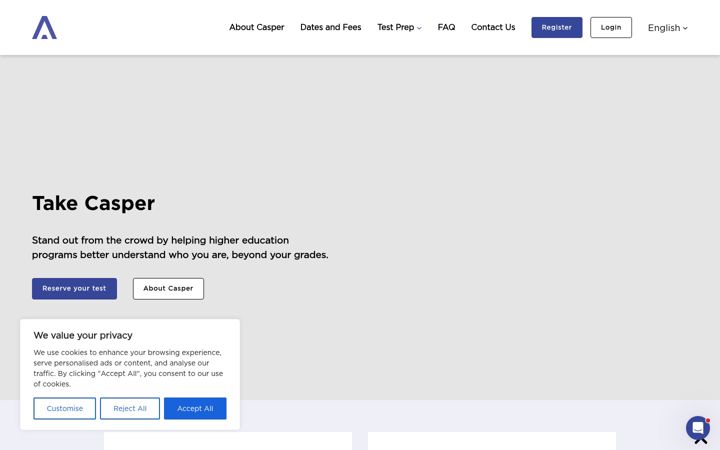Expand the Test Prep dropdown menu
720x450 pixels.
399,27
